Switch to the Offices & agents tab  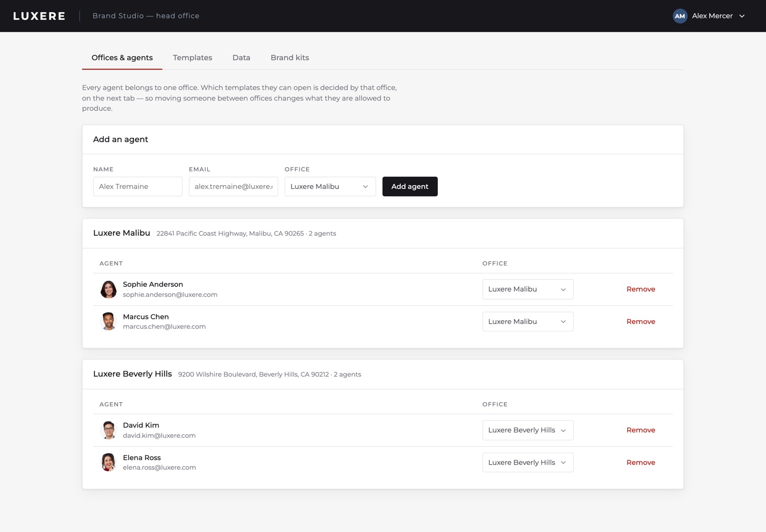[122, 57]
